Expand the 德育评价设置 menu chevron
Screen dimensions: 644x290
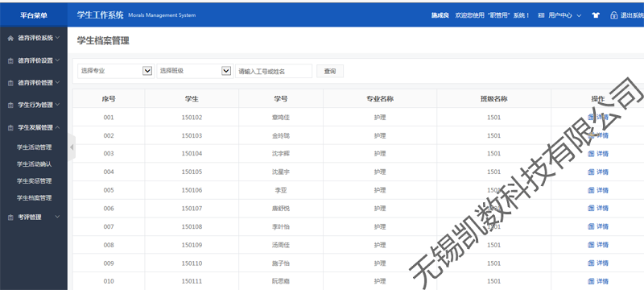click(57, 60)
